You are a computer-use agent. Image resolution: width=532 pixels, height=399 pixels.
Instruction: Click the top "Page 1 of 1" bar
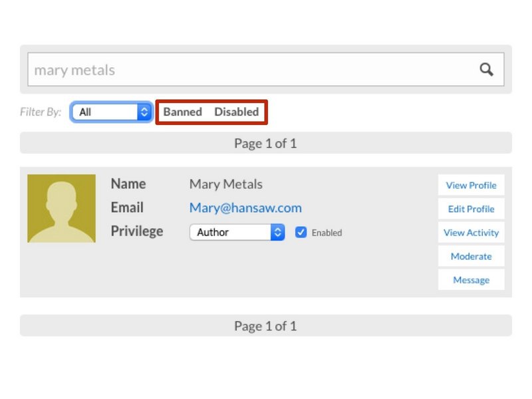[265, 143]
